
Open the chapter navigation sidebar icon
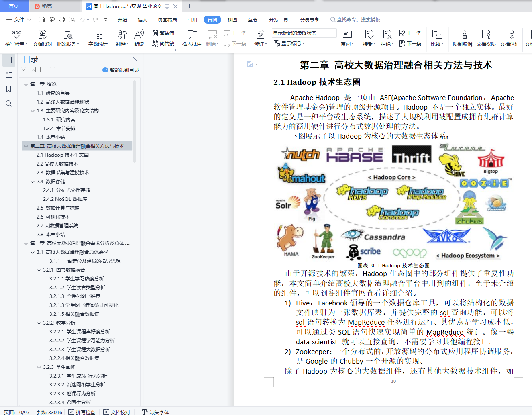pyautogui.click(x=9, y=75)
